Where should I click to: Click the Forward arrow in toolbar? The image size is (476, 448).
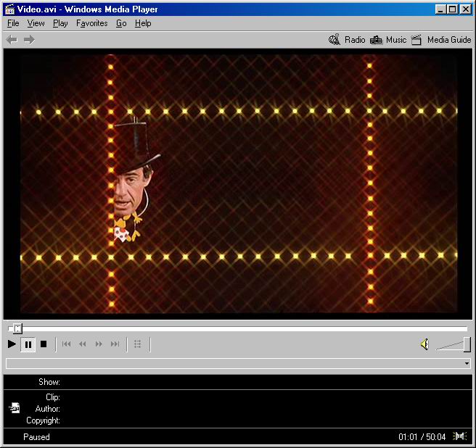tap(30, 40)
